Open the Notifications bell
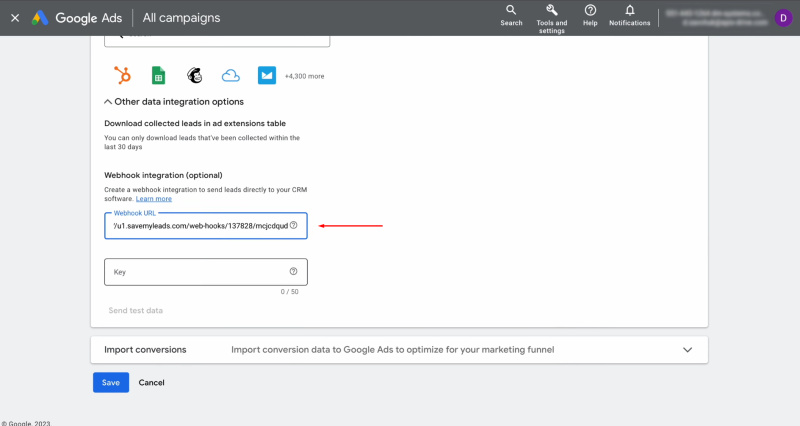 coord(630,15)
